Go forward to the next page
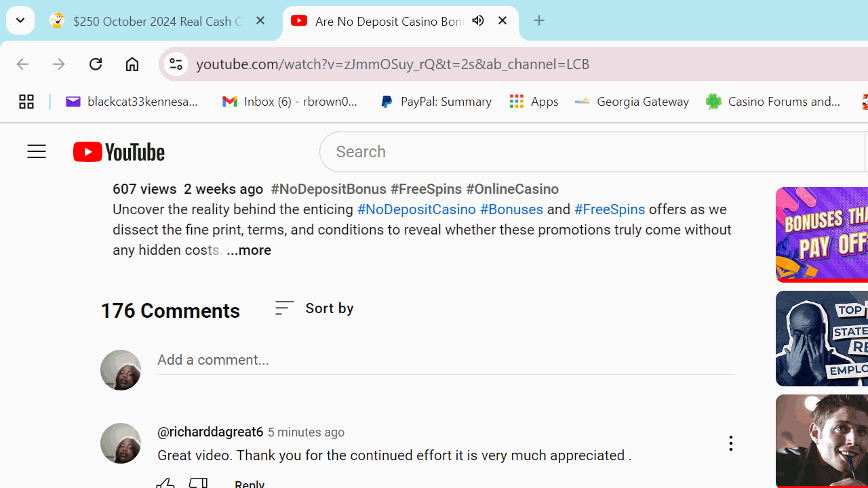The height and width of the screenshot is (488, 868). point(59,64)
